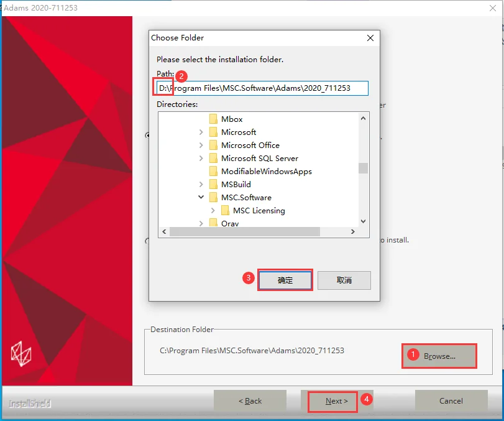The height and width of the screenshot is (421, 504).
Task: Cancel folder selection with 取消 button
Action: tap(344, 280)
